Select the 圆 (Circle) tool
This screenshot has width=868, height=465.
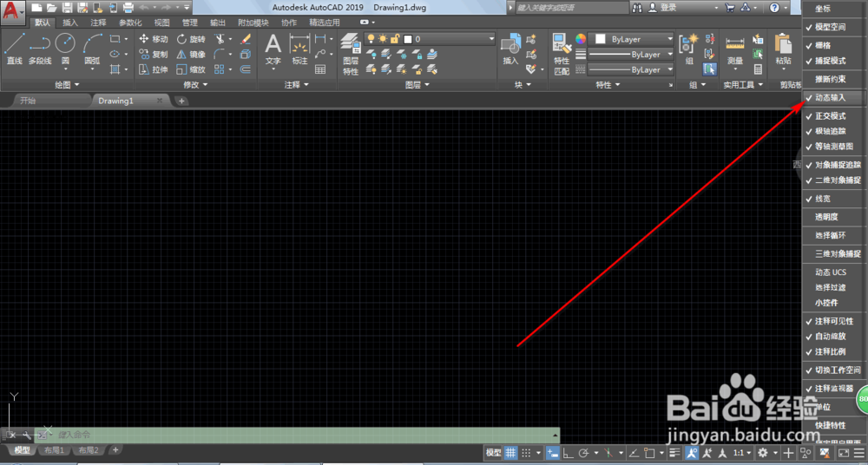(65, 49)
